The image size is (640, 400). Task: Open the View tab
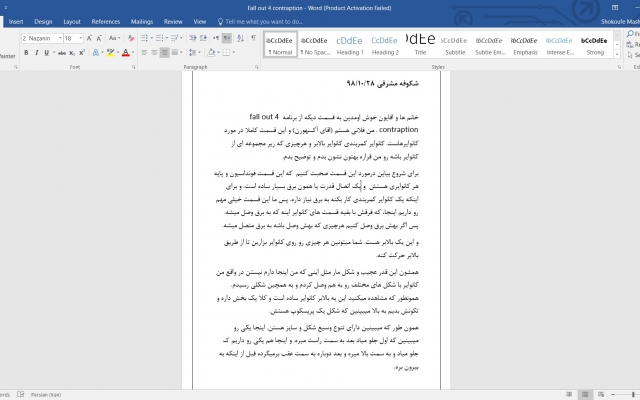point(200,22)
